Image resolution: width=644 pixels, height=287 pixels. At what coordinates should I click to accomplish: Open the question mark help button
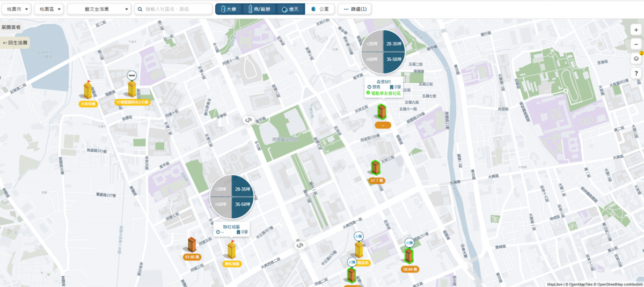636,73
